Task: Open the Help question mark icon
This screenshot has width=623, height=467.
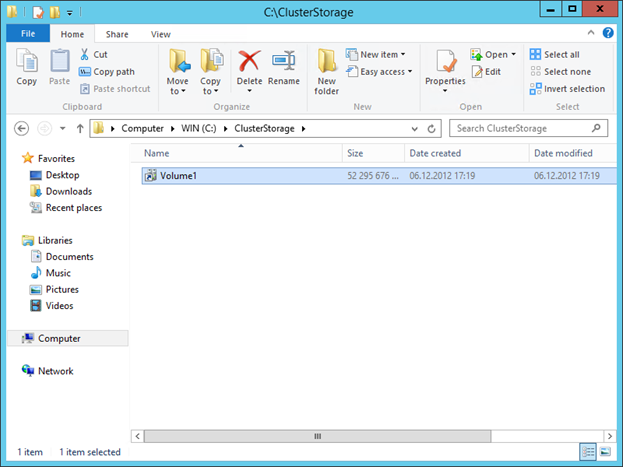Action: (608, 33)
